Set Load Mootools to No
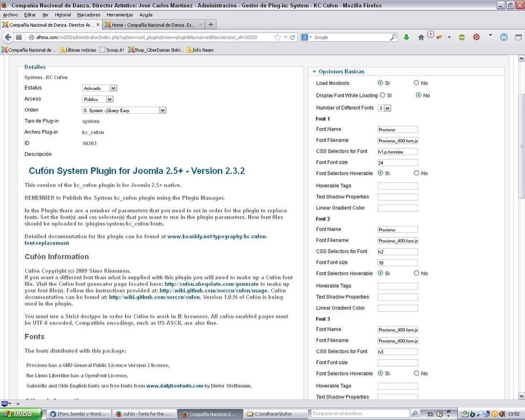Image resolution: width=525 pixels, height=420 pixels. click(416, 83)
